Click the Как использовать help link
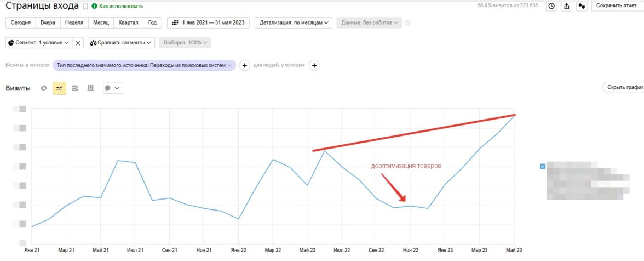The width and height of the screenshot is (644, 261). tap(117, 7)
